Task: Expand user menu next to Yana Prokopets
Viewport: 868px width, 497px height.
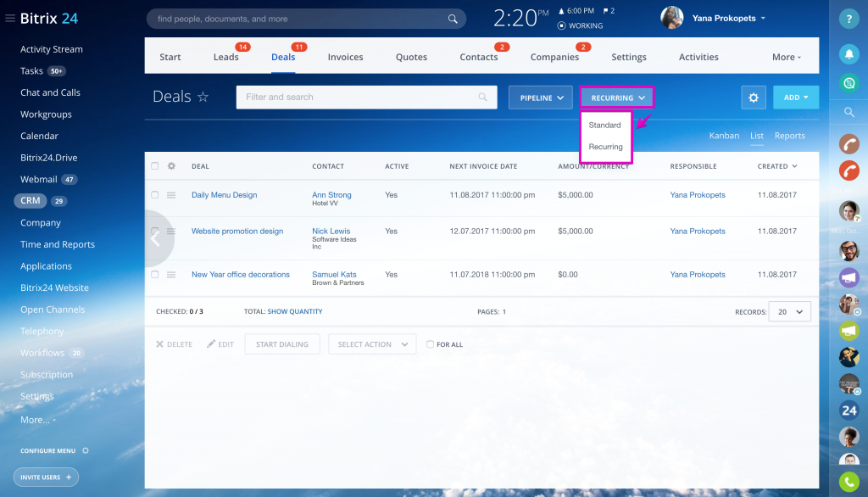Action: pos(763,19)
